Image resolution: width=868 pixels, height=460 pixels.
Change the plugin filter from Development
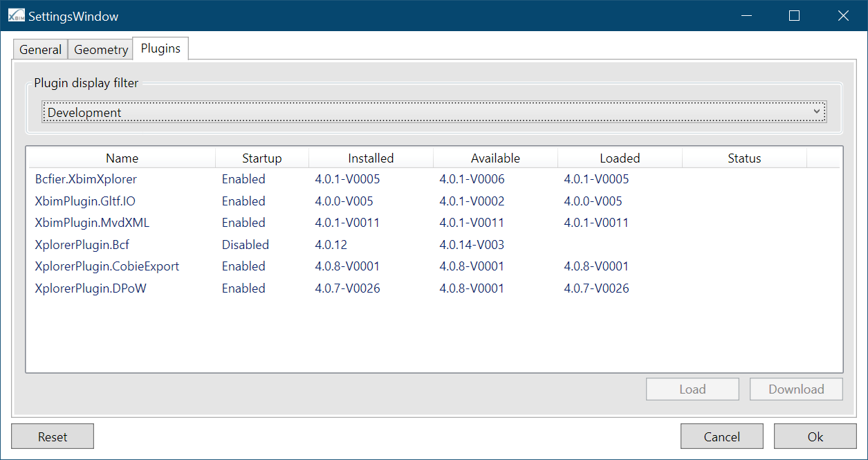click(x=434, y=111)
